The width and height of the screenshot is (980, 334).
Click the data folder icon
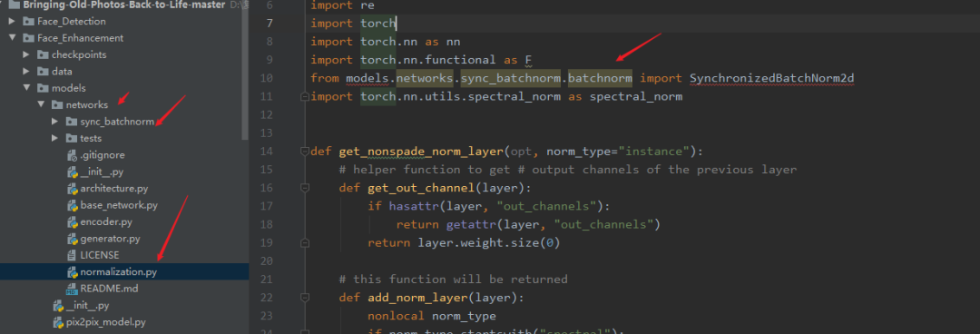44,72
